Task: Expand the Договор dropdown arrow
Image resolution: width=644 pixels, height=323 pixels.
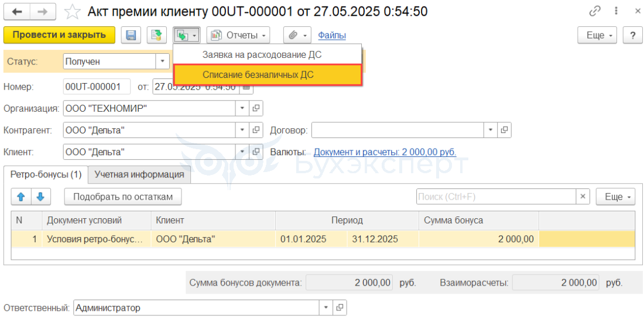Action: (491, 130)
